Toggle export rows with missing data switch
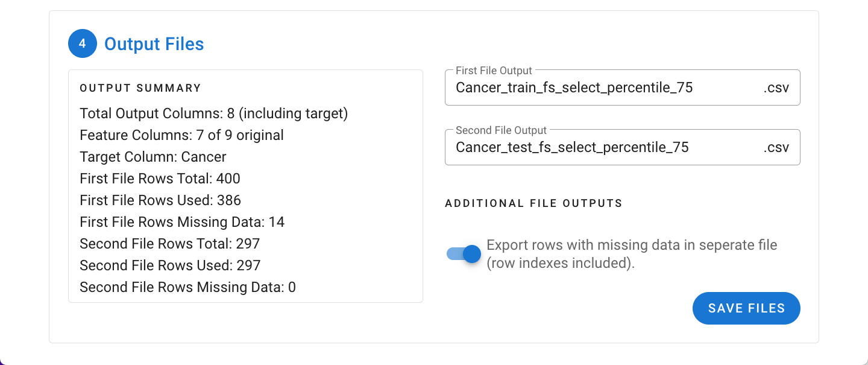Viewport: 868px width, 365px height. tap(464, 254)
